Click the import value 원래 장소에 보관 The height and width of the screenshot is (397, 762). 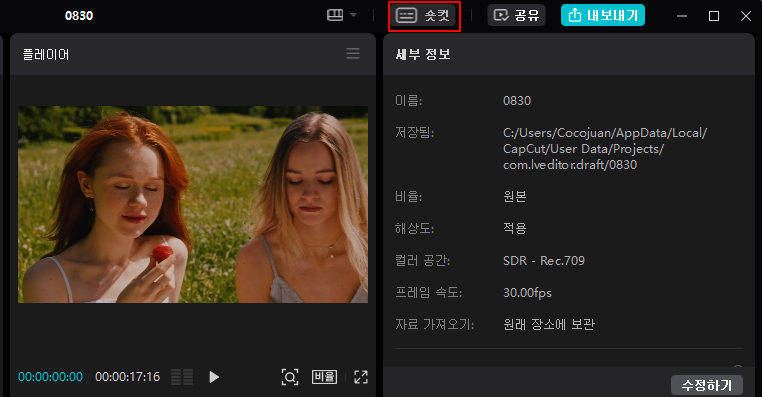pyautogui.click(x=549, y=324)
